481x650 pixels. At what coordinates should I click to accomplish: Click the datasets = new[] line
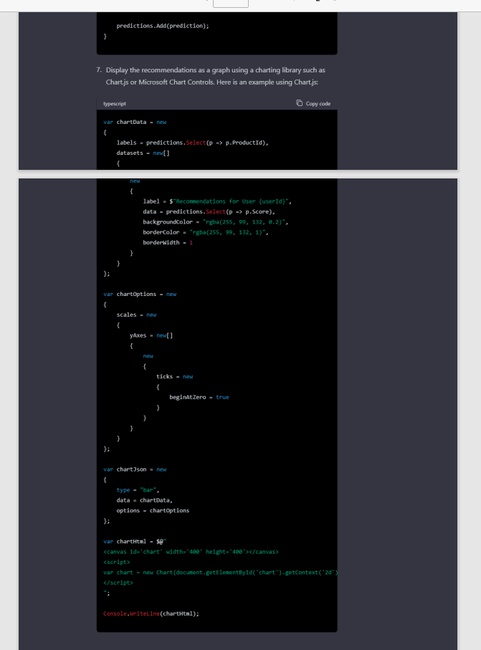click(x=143, y=153)
